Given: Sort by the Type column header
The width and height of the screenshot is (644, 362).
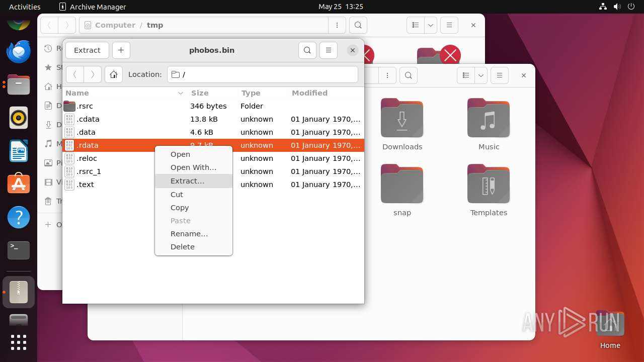Looking at the screenshot, I should pyautogui.click(x=263, y=93).
